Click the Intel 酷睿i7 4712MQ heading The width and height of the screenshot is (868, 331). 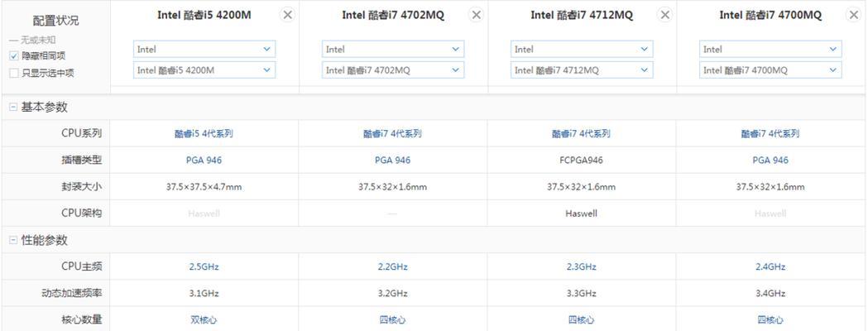tap(581, 16)
